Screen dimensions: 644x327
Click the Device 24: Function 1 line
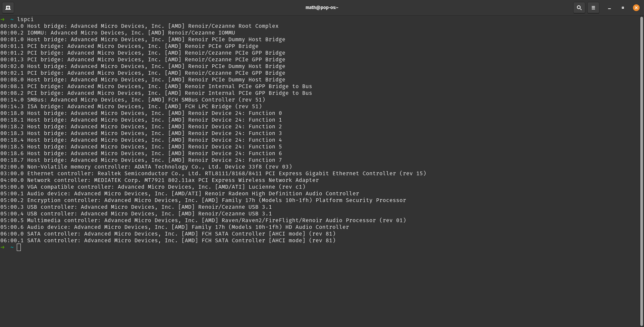click(x=141, y=120)
